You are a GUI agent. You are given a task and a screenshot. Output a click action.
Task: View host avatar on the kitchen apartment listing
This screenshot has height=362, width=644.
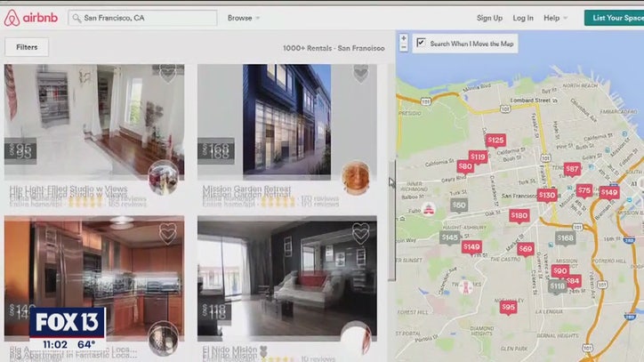(x=164, y=339)
